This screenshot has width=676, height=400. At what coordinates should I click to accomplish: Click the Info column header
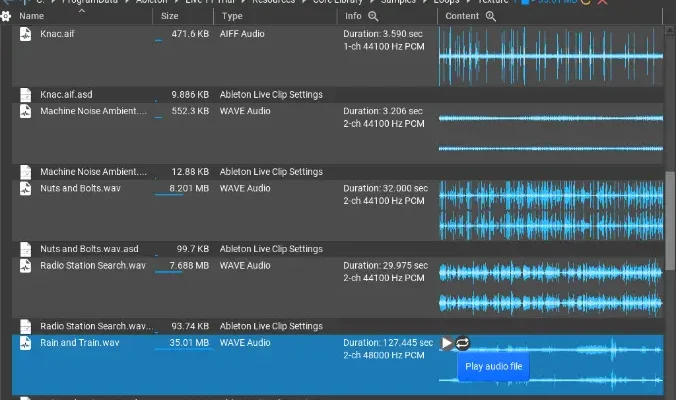353,17
